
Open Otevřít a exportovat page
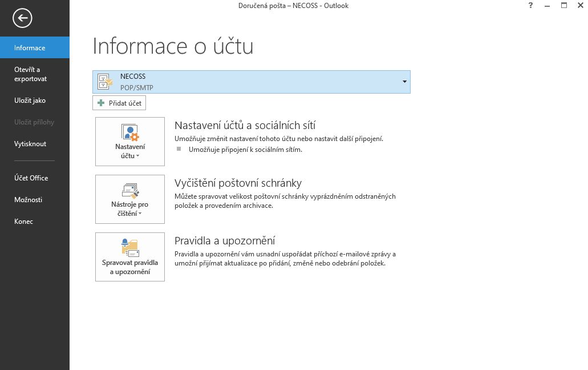[x=34, y=74]
